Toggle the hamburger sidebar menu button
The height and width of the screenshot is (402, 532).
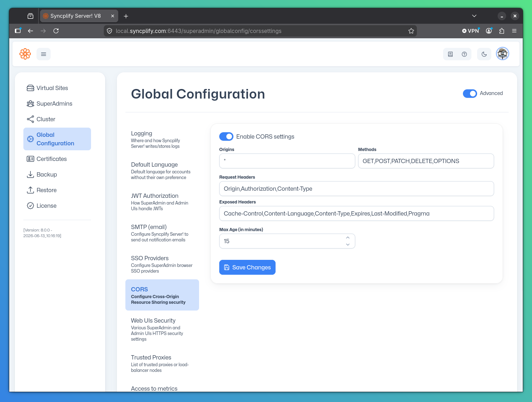coord(44,54)
